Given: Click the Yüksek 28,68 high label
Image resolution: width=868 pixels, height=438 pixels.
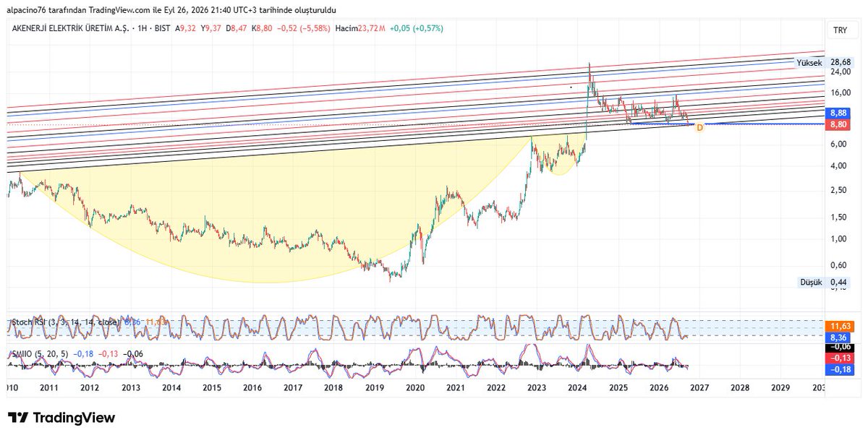Looking at the screenshot, I should coord(822,62).
